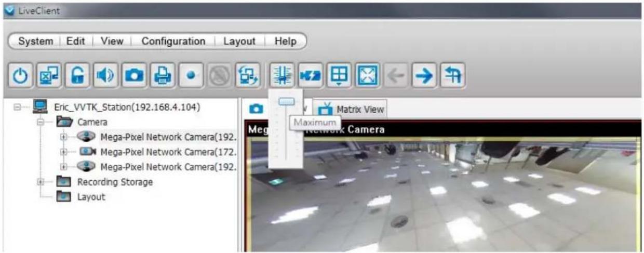The image size is (644, 253).
Task: Select Mega-Pixel Network Camera(172. tree item
Action: (x=168, y=152)
